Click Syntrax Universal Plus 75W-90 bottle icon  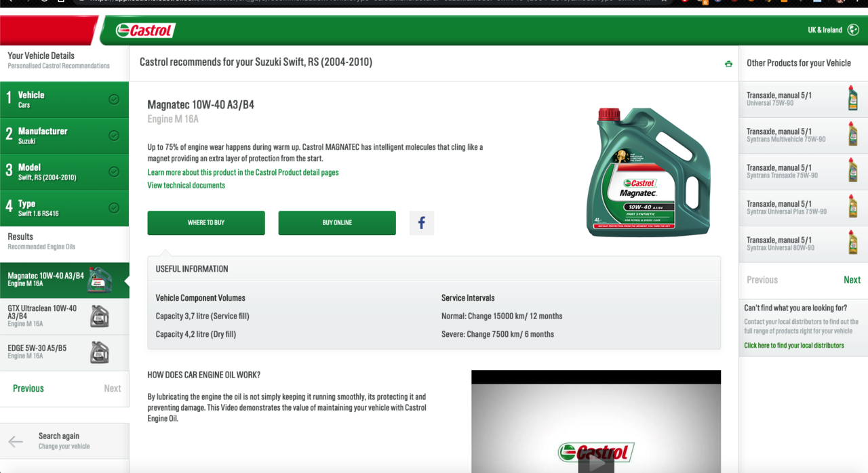click(853, 207)
